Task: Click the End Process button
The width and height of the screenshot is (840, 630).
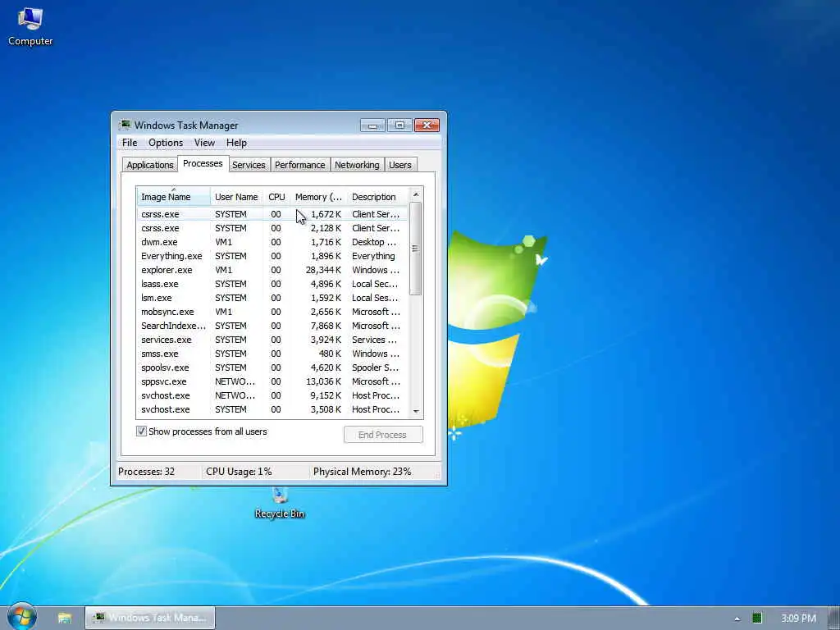Action: [x=383, y=435]
